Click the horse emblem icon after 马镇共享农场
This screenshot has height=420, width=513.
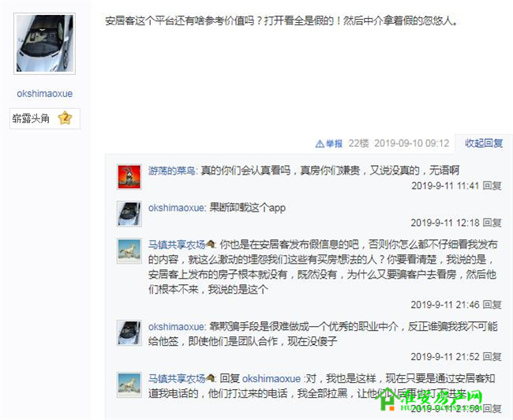pyautogui.click(x=211, y=244)
